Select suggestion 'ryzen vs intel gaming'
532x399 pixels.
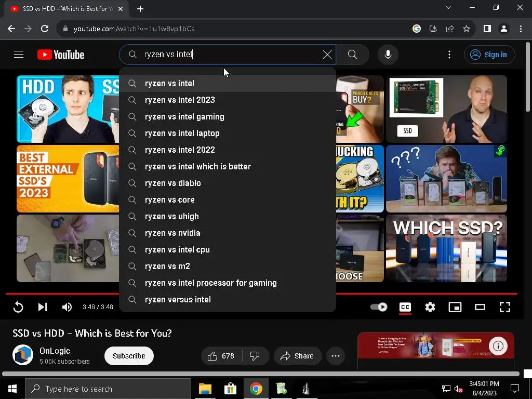[228, 117]
